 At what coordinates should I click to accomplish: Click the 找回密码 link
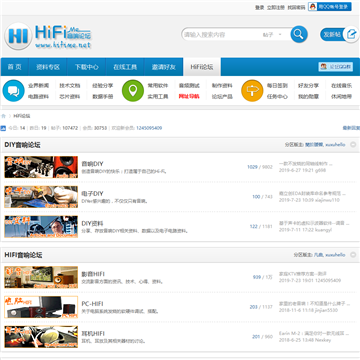[296, 7]
